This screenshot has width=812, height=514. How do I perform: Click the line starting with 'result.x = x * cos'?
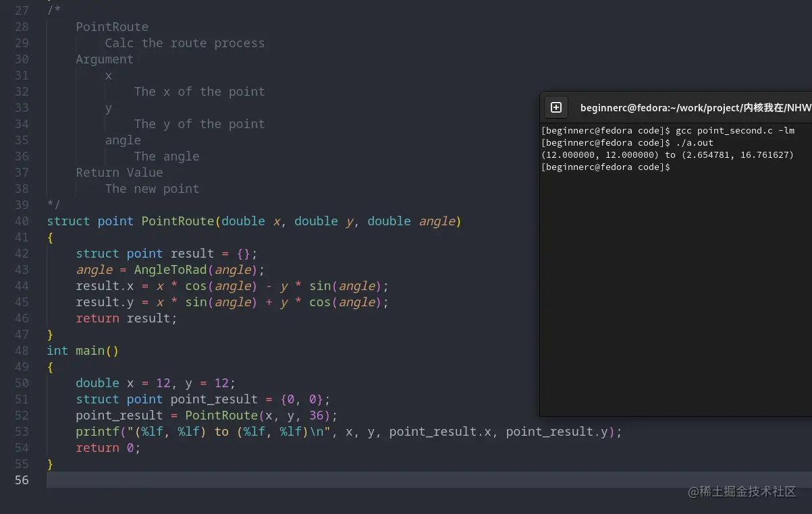233,286
